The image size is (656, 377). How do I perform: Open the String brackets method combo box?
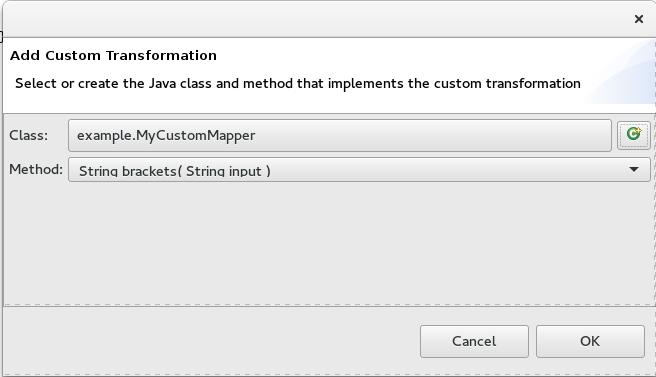pos(359,169)
